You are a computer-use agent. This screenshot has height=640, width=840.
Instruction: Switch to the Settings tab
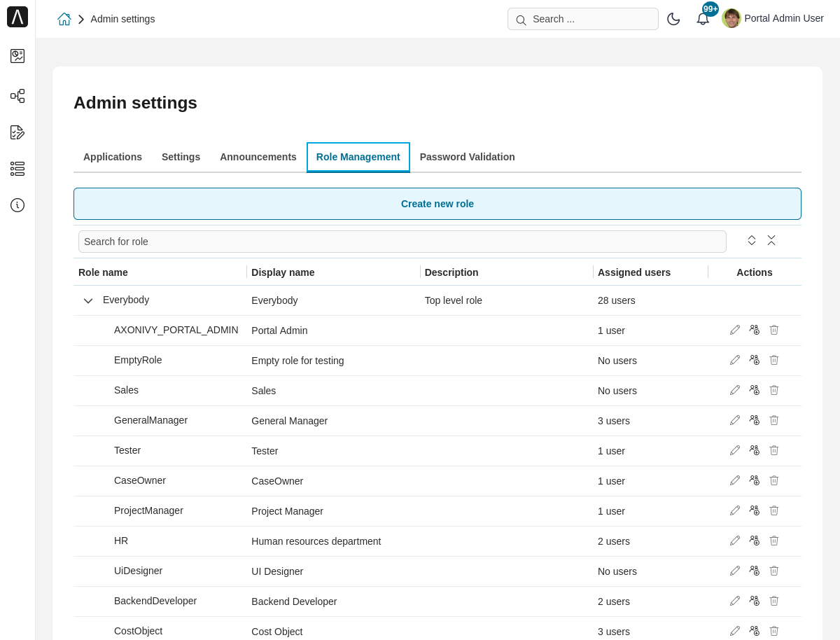(x=181, y=157)
